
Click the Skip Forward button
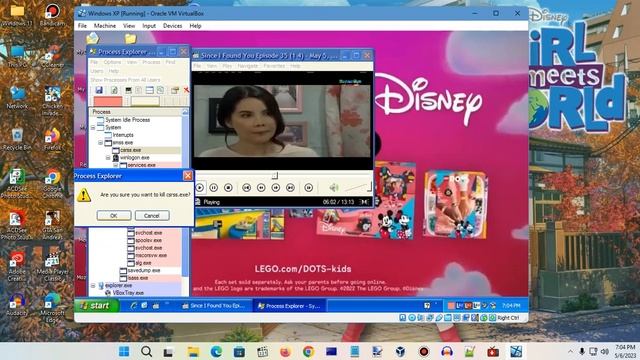pyautogui.click(x=290, y=187)
